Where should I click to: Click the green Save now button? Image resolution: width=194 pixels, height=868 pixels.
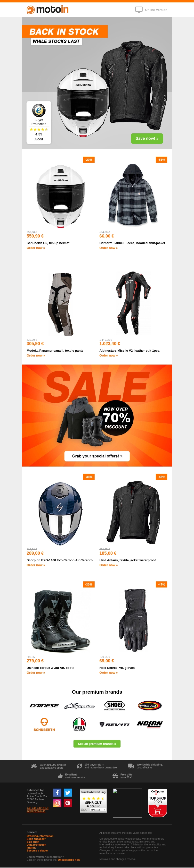(147, 138)
